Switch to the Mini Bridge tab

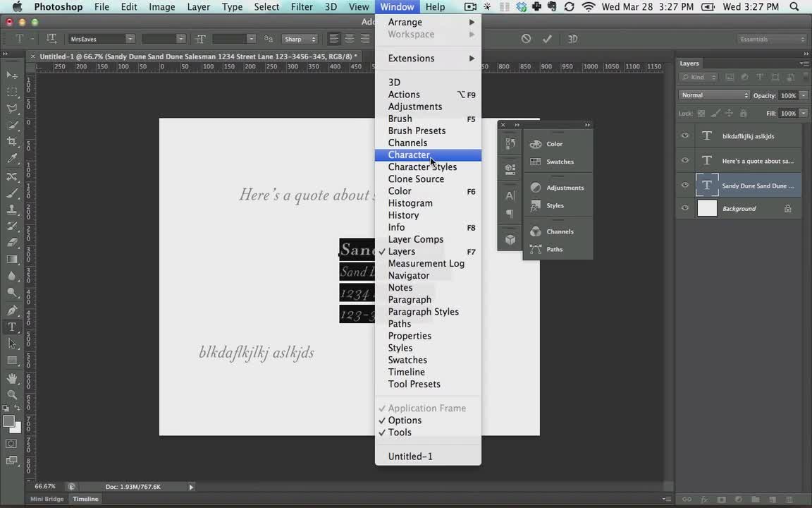[x=47, y=499]
